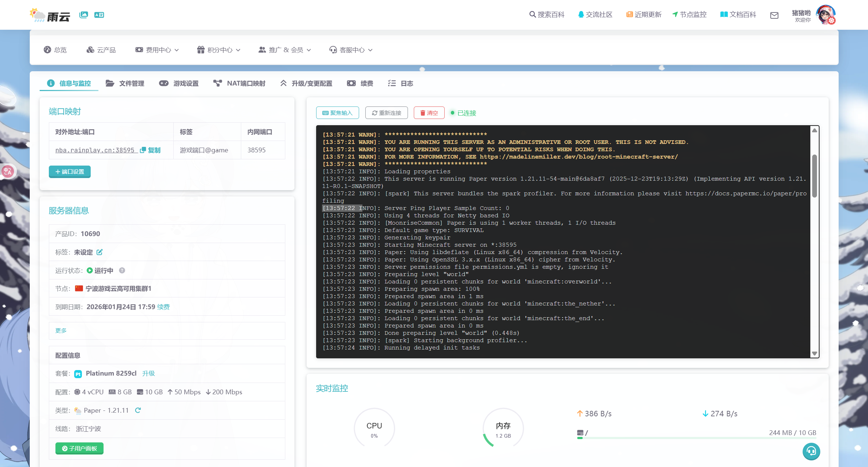Image resolution: width=868 pixels, height=467 pixels.
Task: Click the disk usage progress bar
Action: [x=696, y=438]
